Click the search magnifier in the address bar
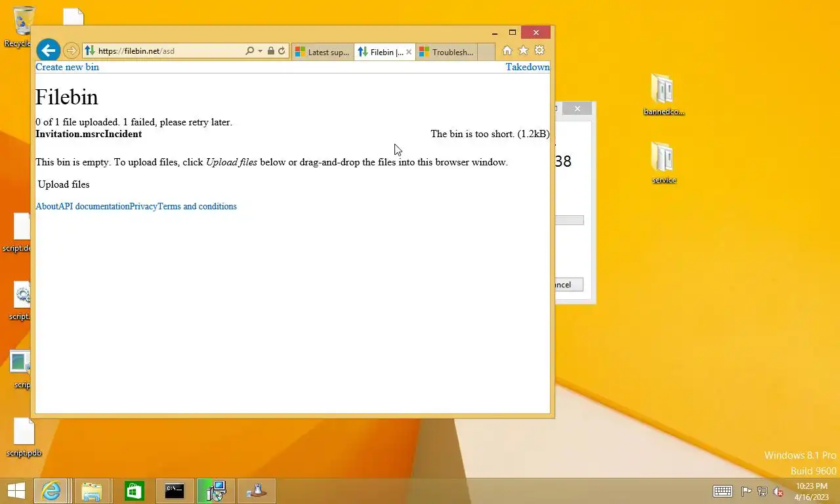 coord(249,51)
